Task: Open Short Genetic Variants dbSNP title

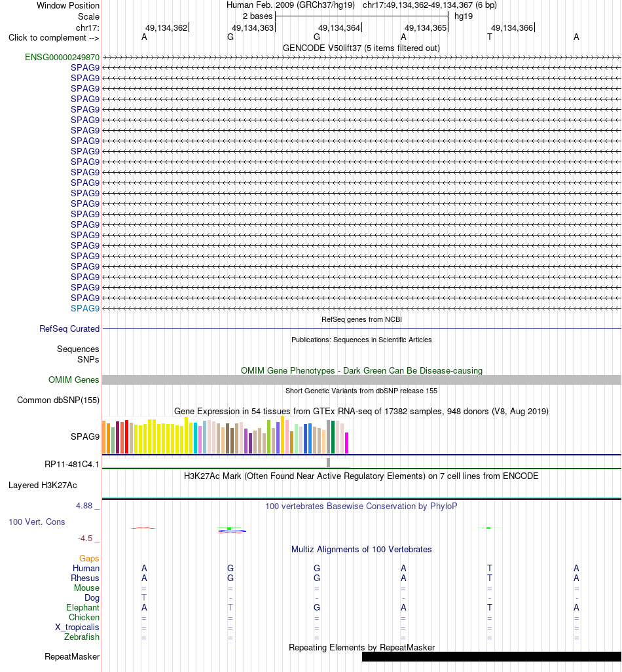Action: point(361,391)
